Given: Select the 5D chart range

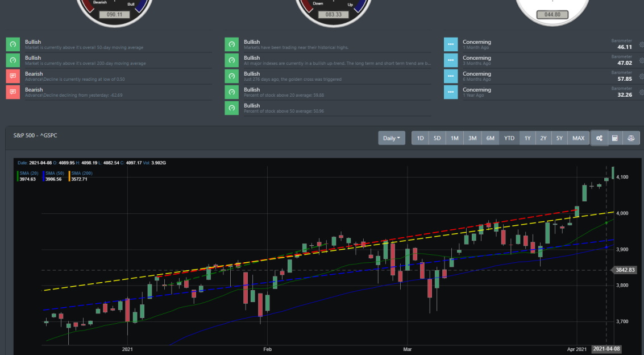Looking at the screenshot, I should click(x=437, y=138).
